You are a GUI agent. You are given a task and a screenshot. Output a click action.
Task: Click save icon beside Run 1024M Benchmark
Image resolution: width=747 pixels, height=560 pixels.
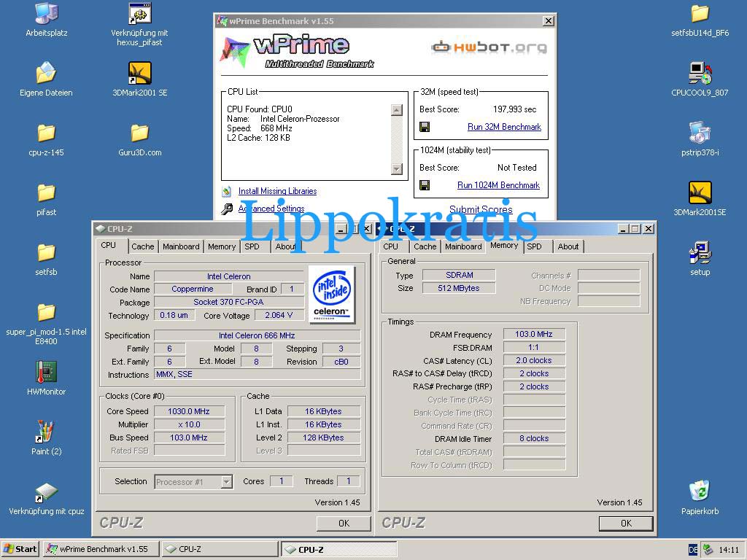coord(425,184)
